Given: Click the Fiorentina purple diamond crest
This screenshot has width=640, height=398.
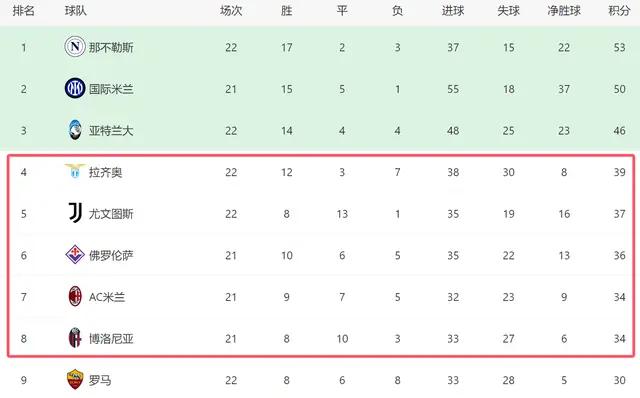Looking at the screenshot, I should click(x=75, y=255).
